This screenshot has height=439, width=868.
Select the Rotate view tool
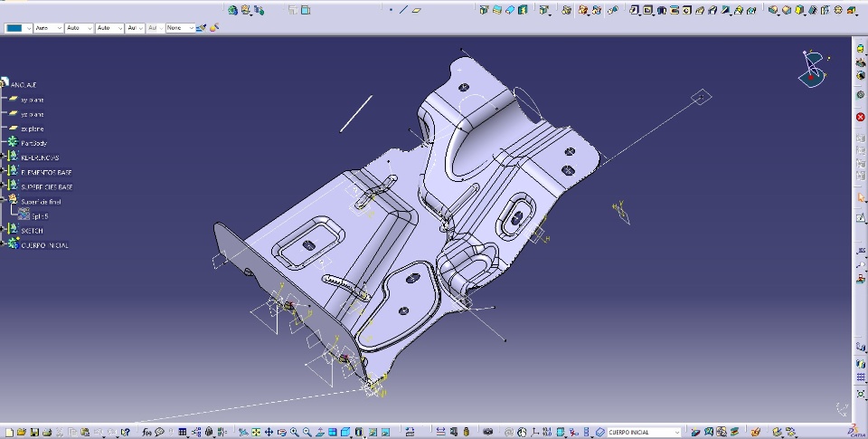pos(281,432)
